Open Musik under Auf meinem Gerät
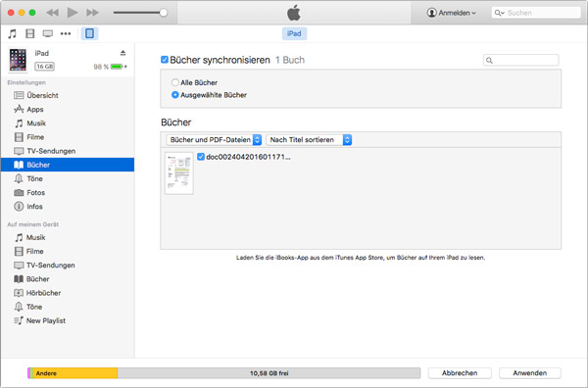Image resolution: width=588 pixels, height=388 pixels. pyautogui.click(x=68, y=237)
